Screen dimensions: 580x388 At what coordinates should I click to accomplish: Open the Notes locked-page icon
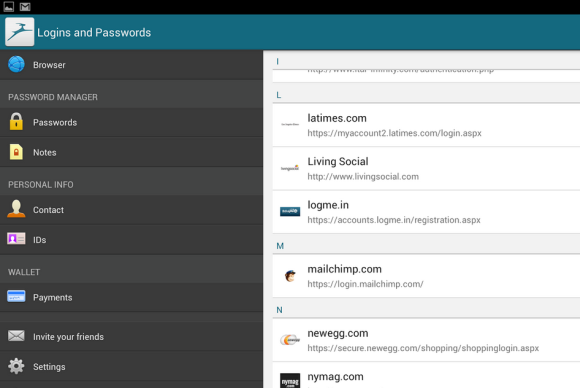[16, 152]
